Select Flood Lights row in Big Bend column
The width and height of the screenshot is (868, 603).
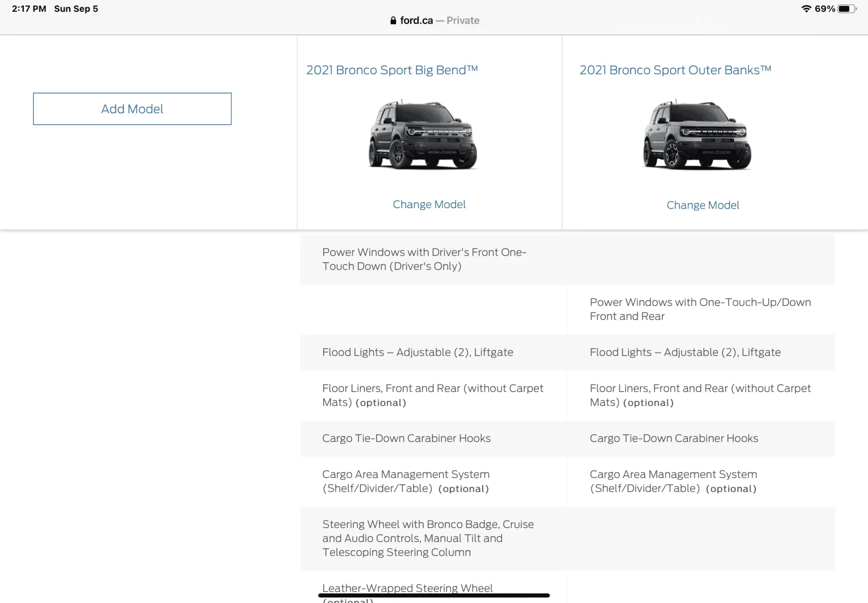point(418,352)
